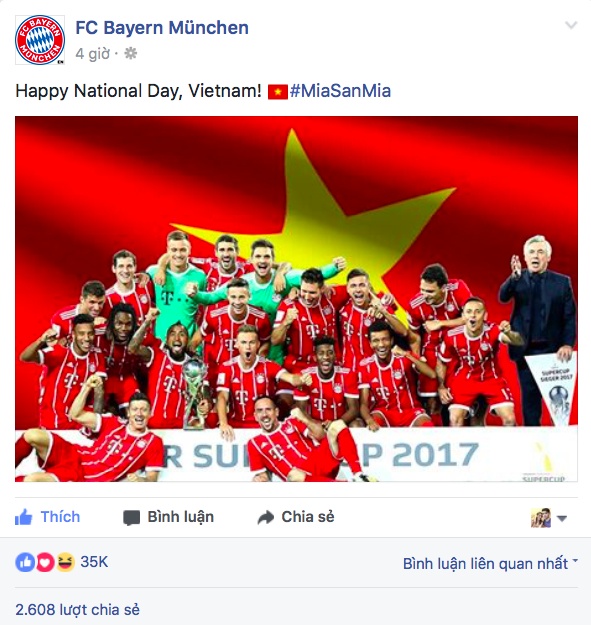Click the Vietnam flag emoji in the caption
This screenshot has width=591, height=625.
point(278,92)
